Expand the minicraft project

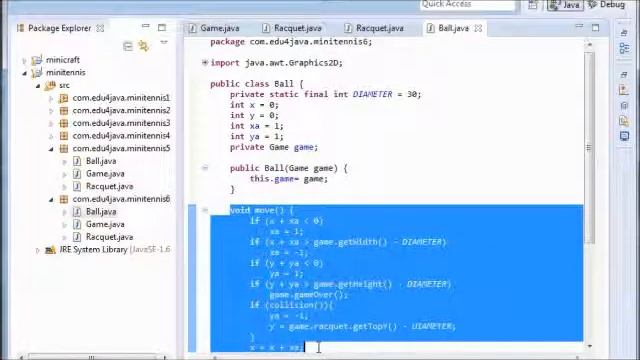[24, 60]
